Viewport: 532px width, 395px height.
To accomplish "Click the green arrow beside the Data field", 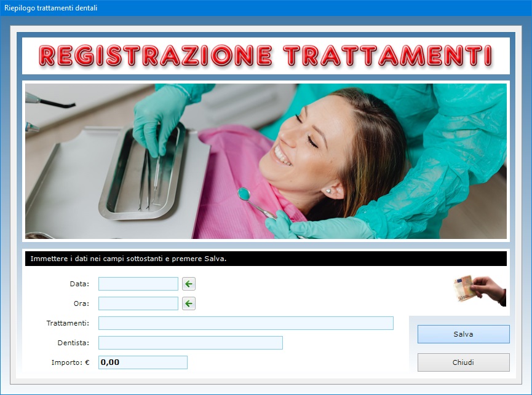I will tap(189, 284).
